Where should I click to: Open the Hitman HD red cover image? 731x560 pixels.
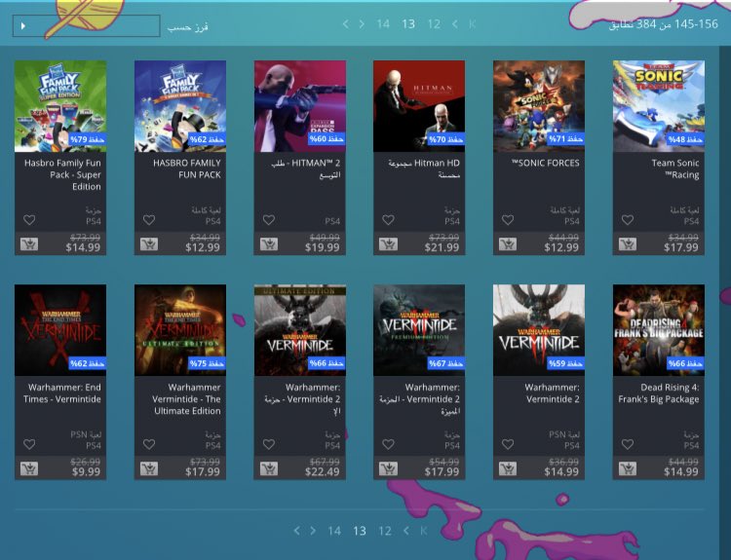click(419, 106)
